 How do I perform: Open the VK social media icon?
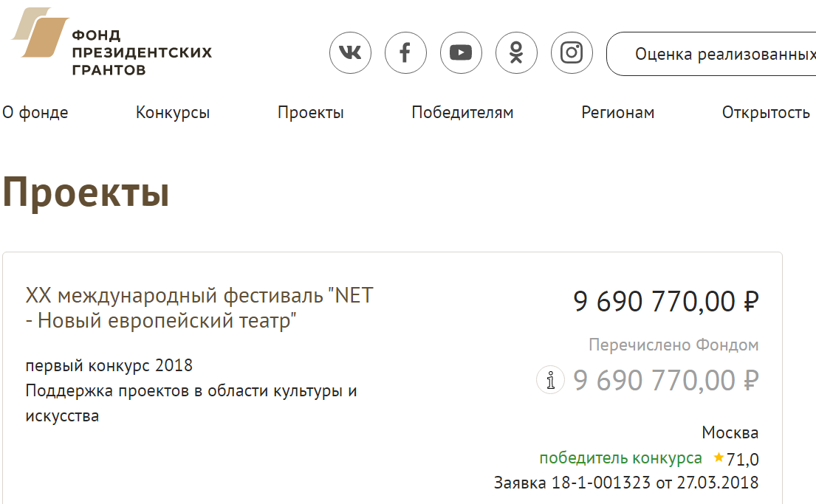pos(350,52)
